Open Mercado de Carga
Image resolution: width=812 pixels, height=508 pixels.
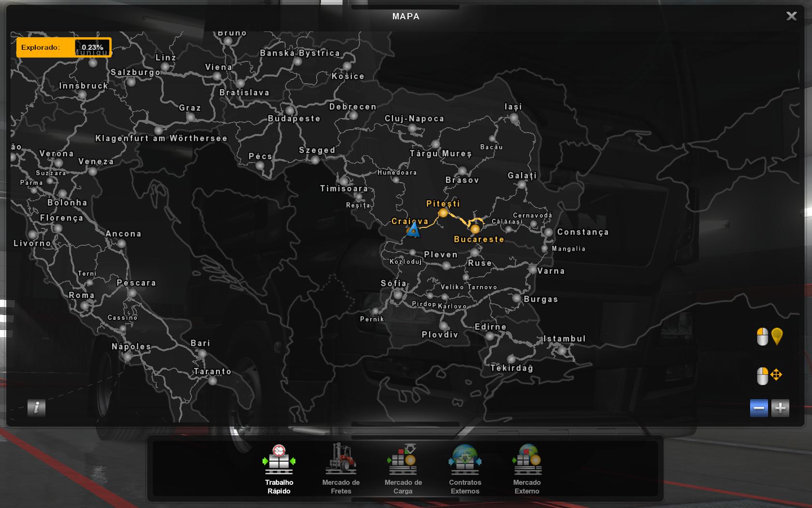[403, 468]
